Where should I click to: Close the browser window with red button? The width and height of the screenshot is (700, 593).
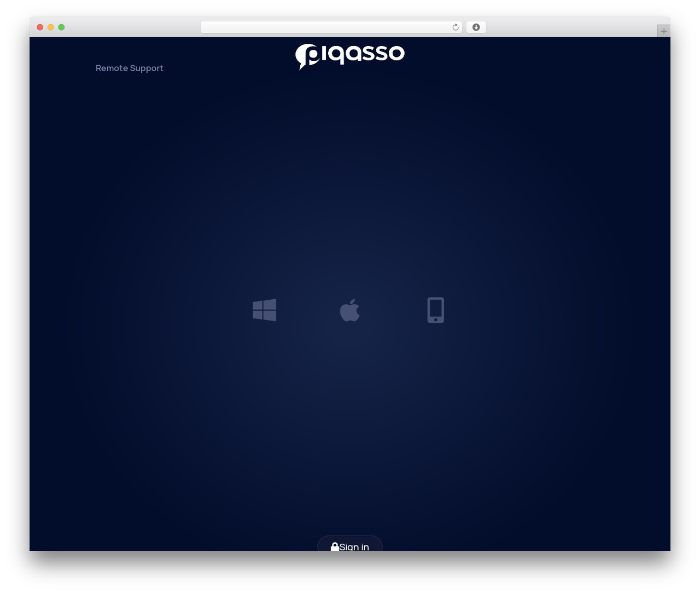tap(40, 27)
